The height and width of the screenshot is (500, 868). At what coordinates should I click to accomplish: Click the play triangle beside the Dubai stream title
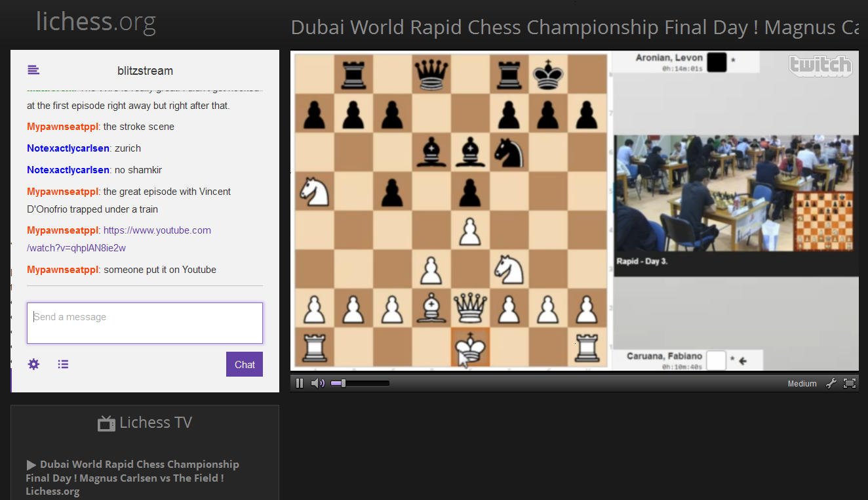[x=31, y=465]
